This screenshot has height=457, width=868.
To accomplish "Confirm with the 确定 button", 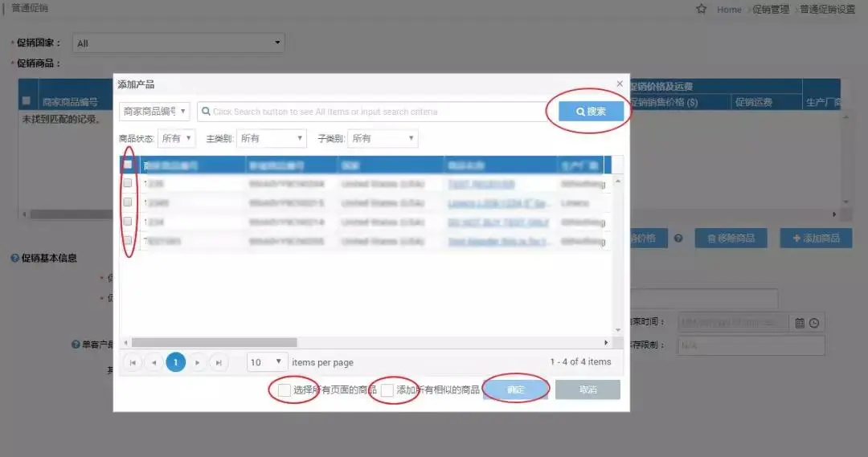I will [x=515, y=390].
